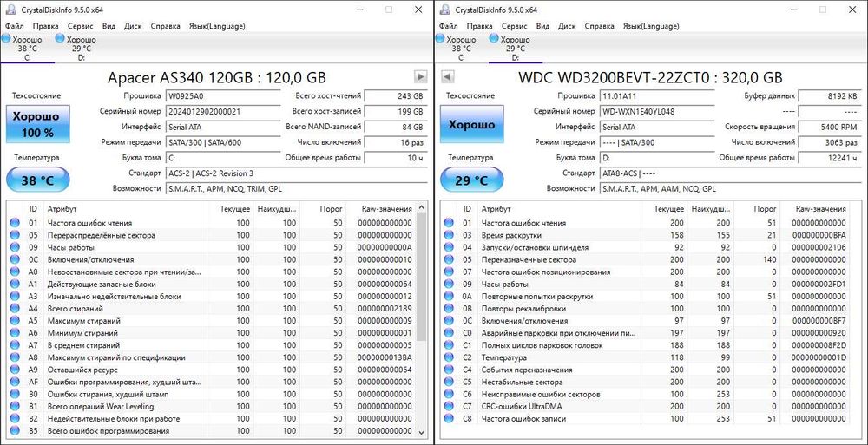Select disk D: status orb in right window

pos(495,38)
